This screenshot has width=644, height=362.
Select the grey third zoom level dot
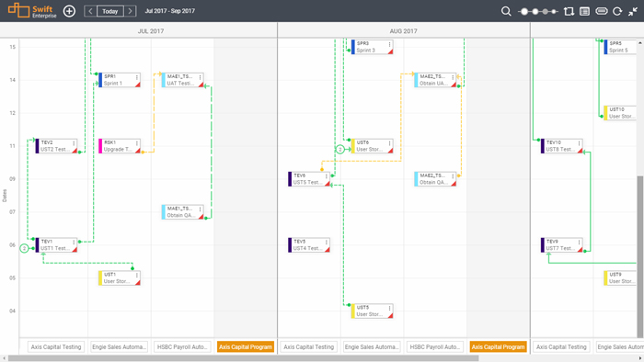[546, 11]
